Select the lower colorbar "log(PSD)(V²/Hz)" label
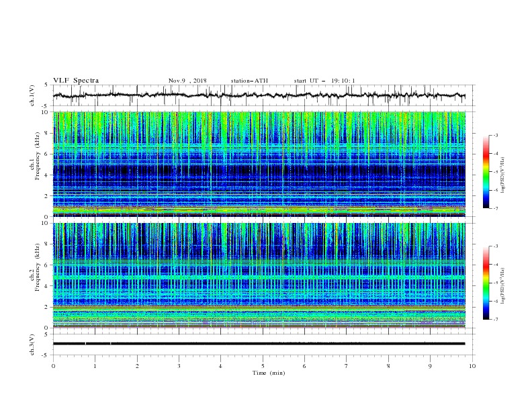Screen dimensions: 532x411 pyautogui.click(x=503, y=286)
